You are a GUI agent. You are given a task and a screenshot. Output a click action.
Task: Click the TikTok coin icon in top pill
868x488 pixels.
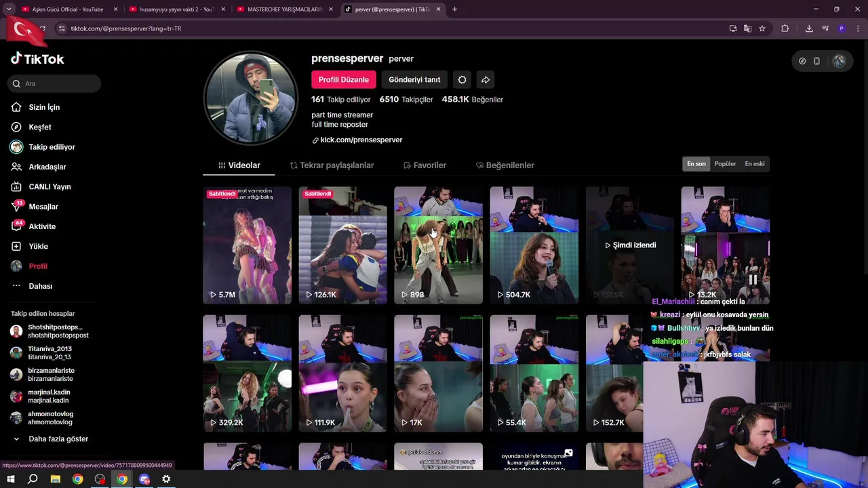point(802,61)
